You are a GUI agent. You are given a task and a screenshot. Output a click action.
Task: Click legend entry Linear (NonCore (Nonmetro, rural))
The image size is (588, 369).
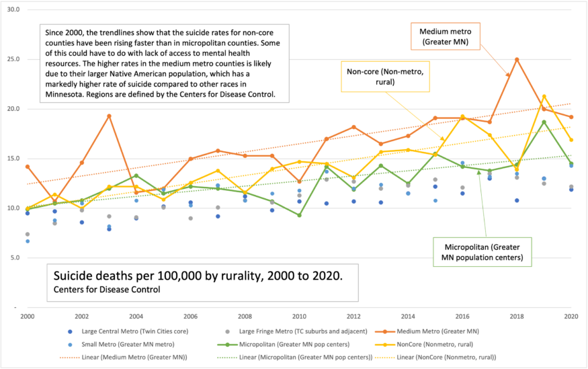(435, 358)
